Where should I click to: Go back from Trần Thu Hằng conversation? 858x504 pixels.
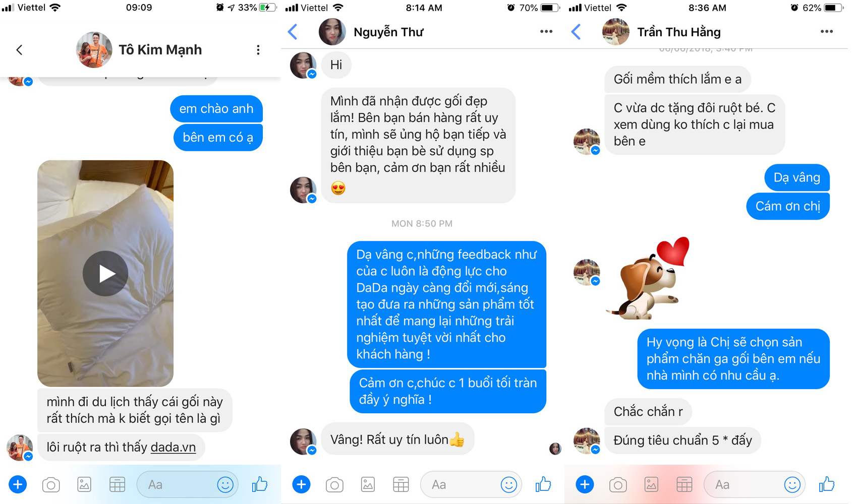[x=576, y=32]
